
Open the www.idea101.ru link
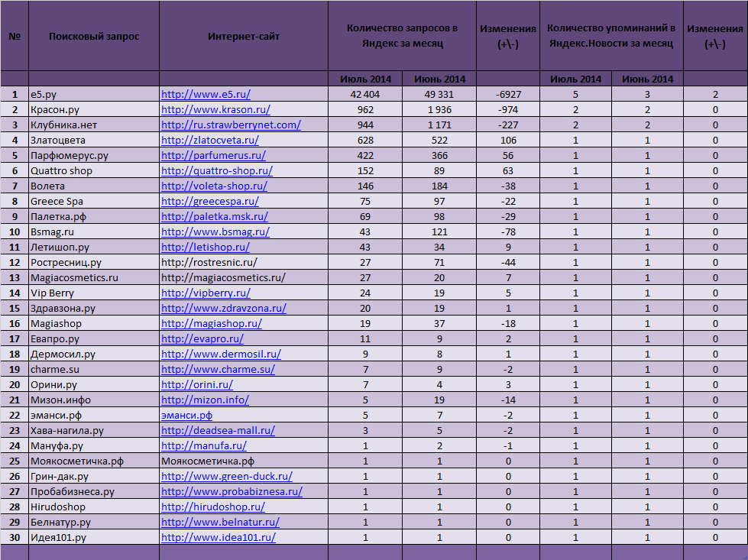[x=219, y=537]
